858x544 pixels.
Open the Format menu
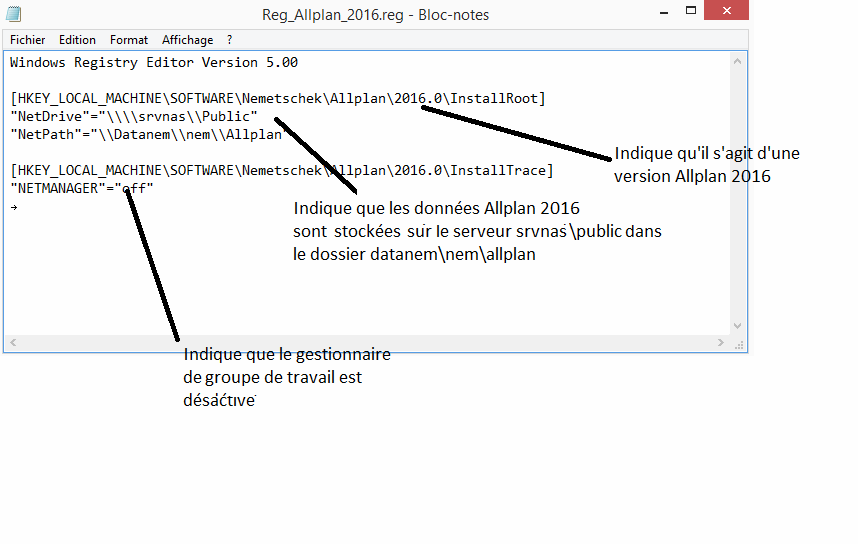tap(129, 40)
